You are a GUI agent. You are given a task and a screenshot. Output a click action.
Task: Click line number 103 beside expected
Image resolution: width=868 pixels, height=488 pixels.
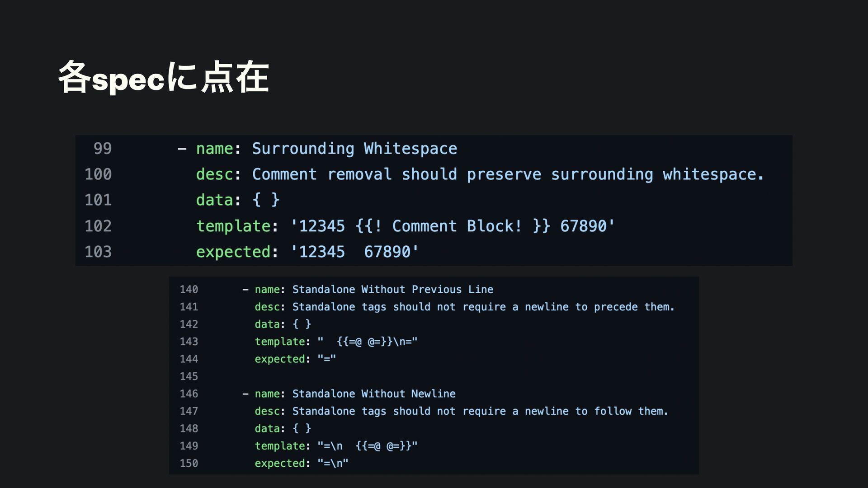pyautogui.click(x=98, y=252)
